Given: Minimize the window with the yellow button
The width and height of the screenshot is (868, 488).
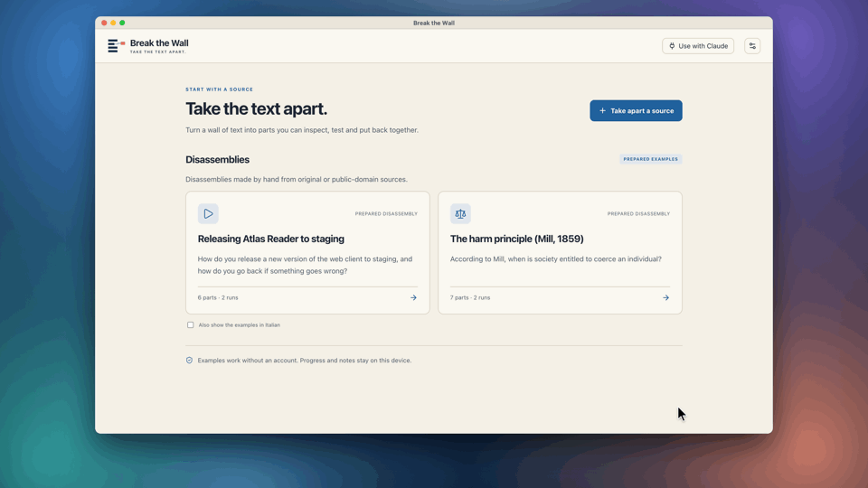Looking at the screenshot, I should pyautogui.click(x=113, y=23).
